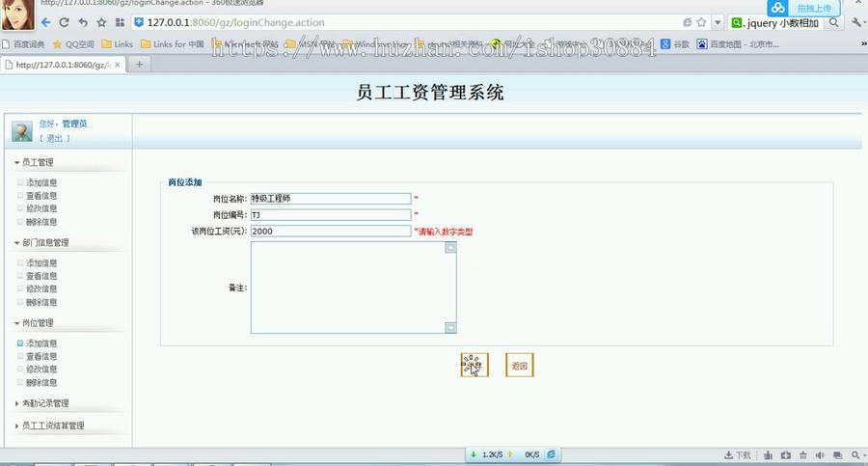Click the window icon beside speaker in status bar
This screenshot has width=868, height=466.
tap(837, 455)
